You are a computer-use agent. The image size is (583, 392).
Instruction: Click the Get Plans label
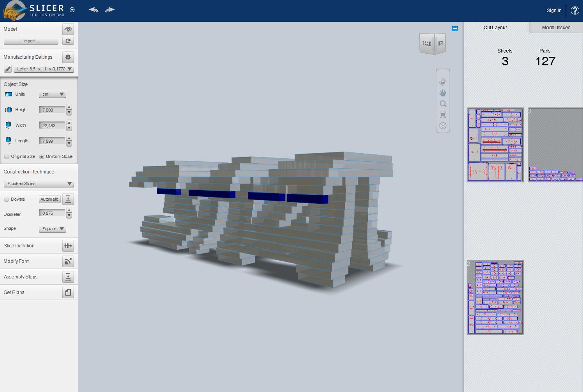click(14, 292)
